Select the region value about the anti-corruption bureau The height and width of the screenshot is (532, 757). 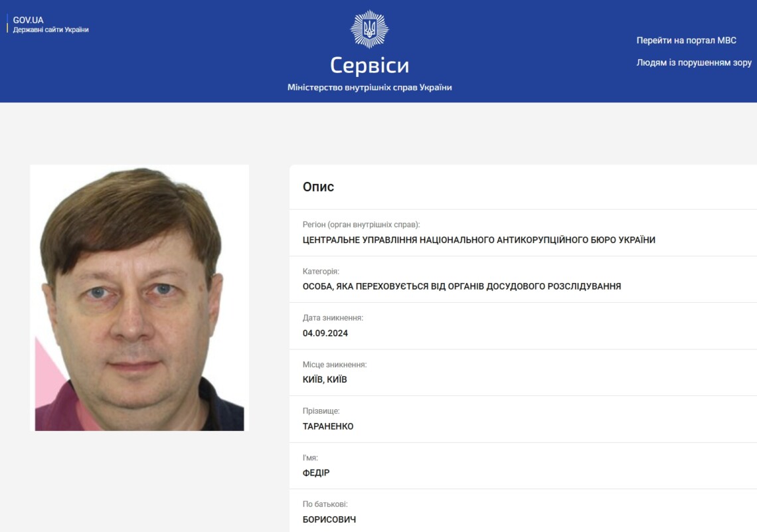click(x=479, y=240)
